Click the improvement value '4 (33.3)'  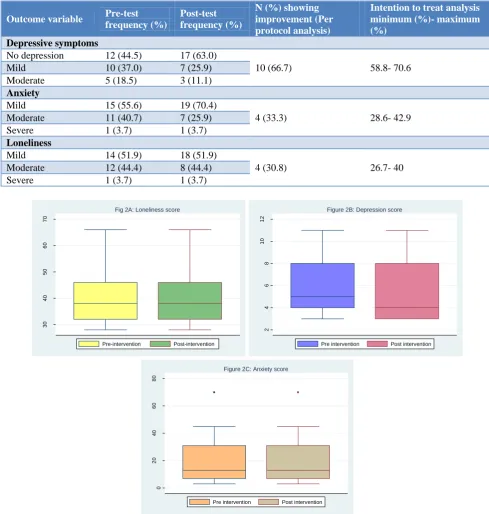(x=271, y=118)
